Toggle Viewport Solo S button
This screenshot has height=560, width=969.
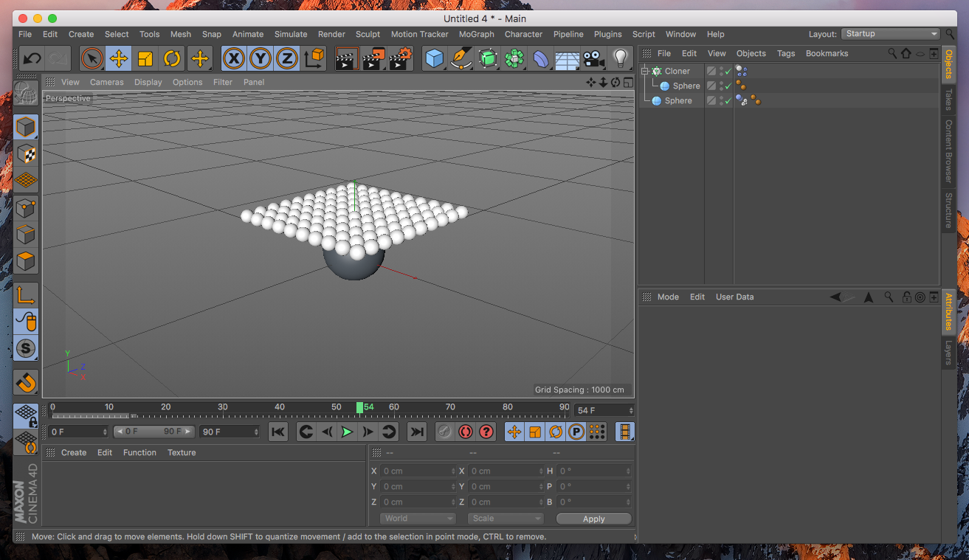point(26,348)
